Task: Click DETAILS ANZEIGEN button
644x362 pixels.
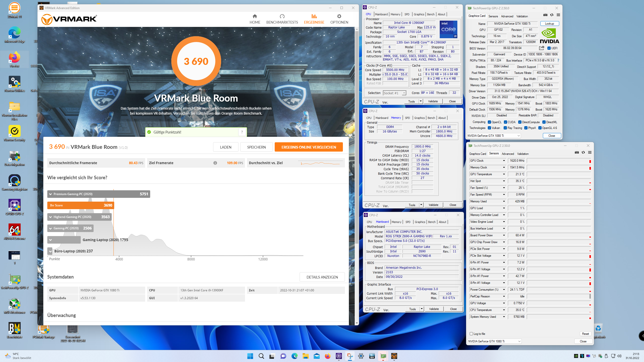Action: coord(322,277)
